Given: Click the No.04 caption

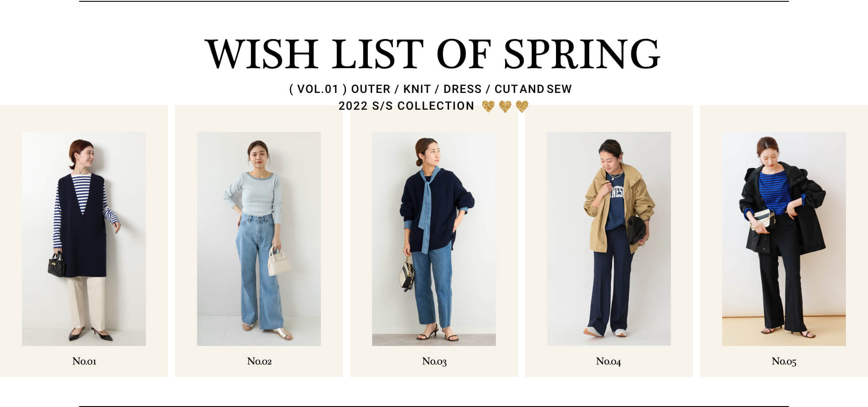Looking at the screenshot, I should (x=609, y=361).
